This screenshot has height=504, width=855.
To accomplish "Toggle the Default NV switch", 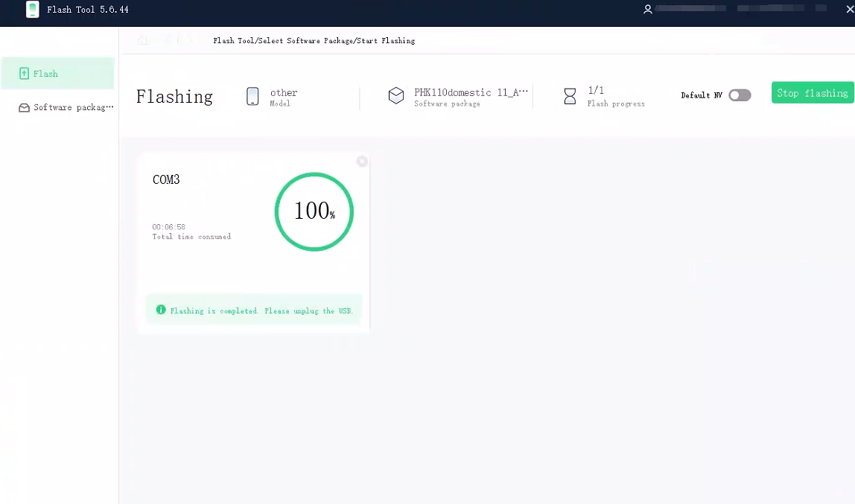I will tap(740, 95).
